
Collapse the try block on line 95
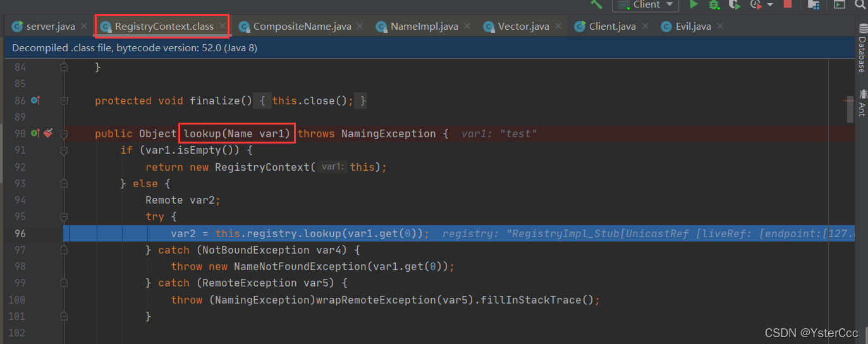[64, 217]
